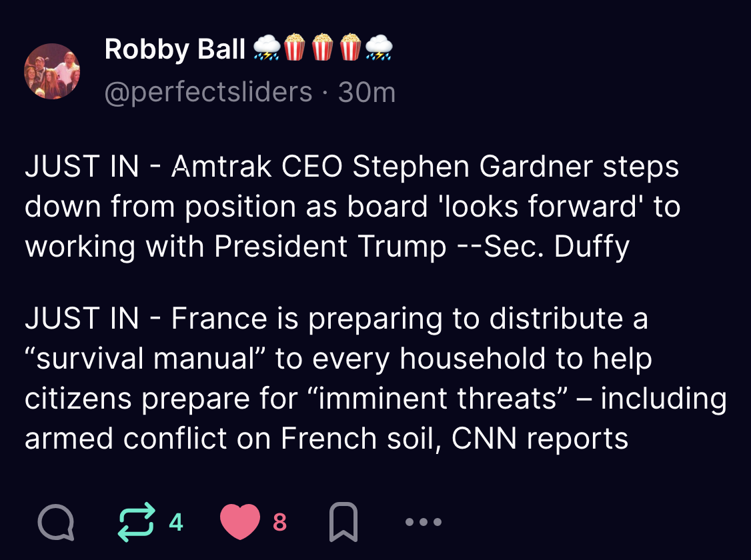
Task: Open Robby Ball's profile picture
Action: point(52,71)
